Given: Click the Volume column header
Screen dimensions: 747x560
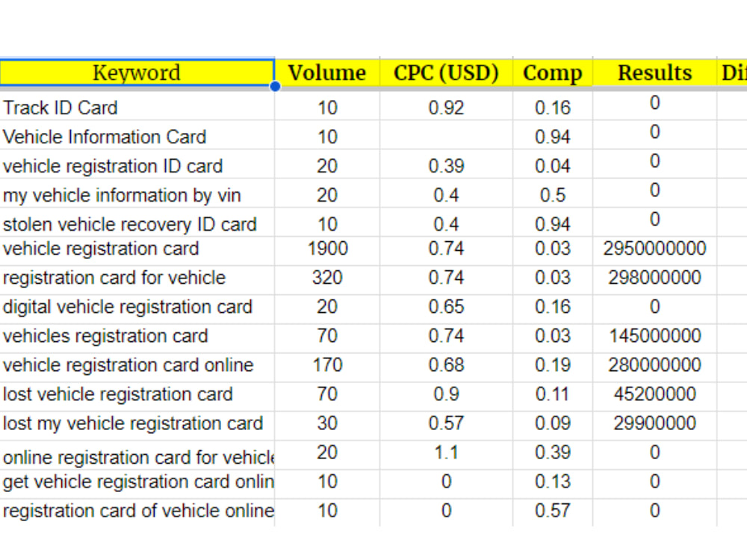Looking at the screenshot, I should coord(327,73).
